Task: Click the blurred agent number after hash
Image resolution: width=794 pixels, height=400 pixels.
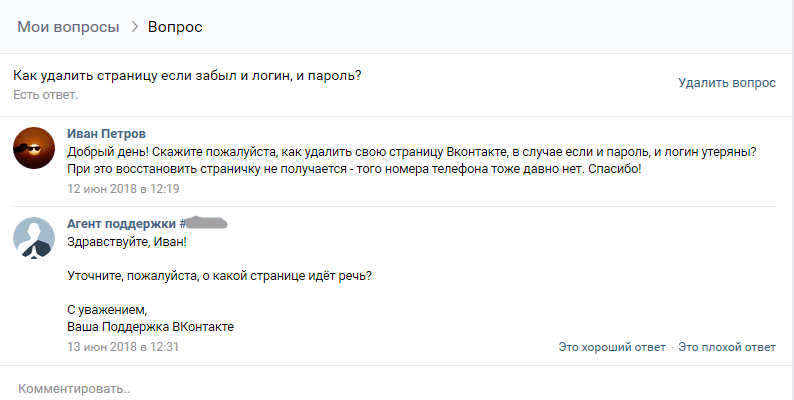Action: pyautogui.click(x=206, y=223)
